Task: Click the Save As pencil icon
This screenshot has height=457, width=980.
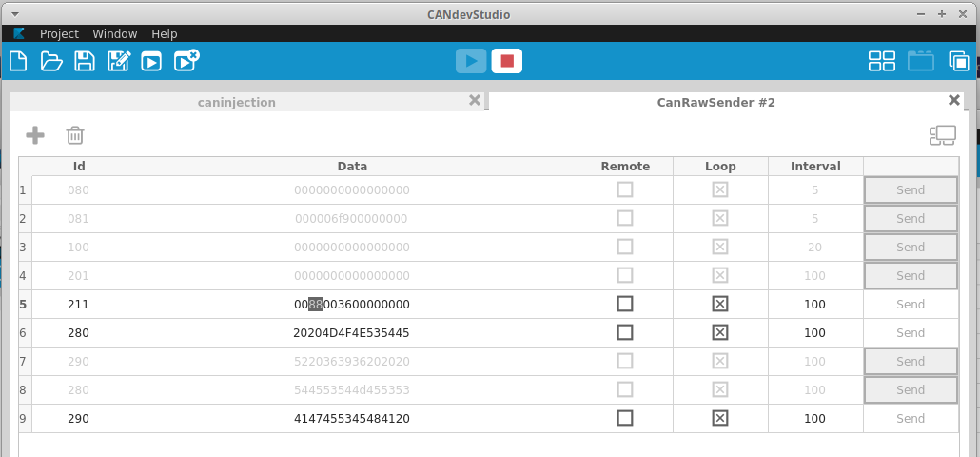Action: pyautogui.click(x=118, y=61)
